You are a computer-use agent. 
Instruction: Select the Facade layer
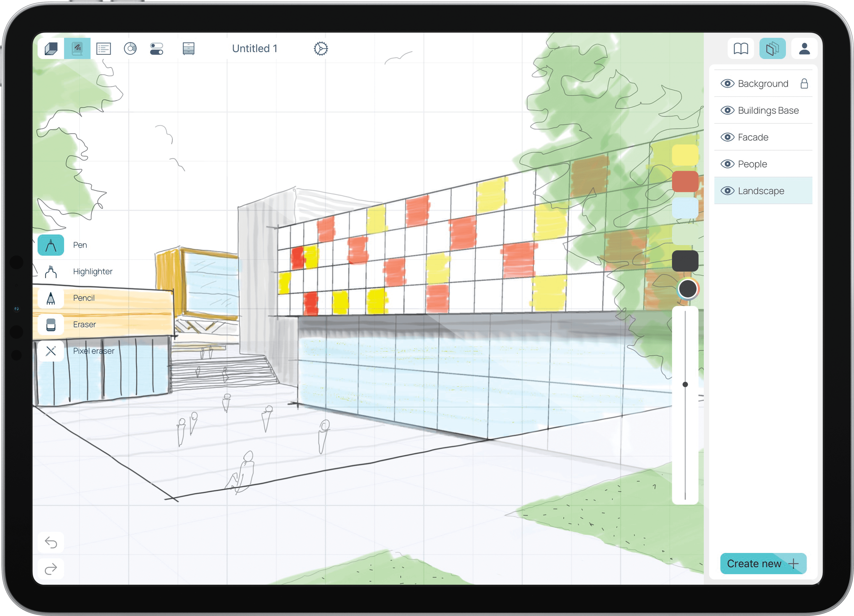[763, 137]
